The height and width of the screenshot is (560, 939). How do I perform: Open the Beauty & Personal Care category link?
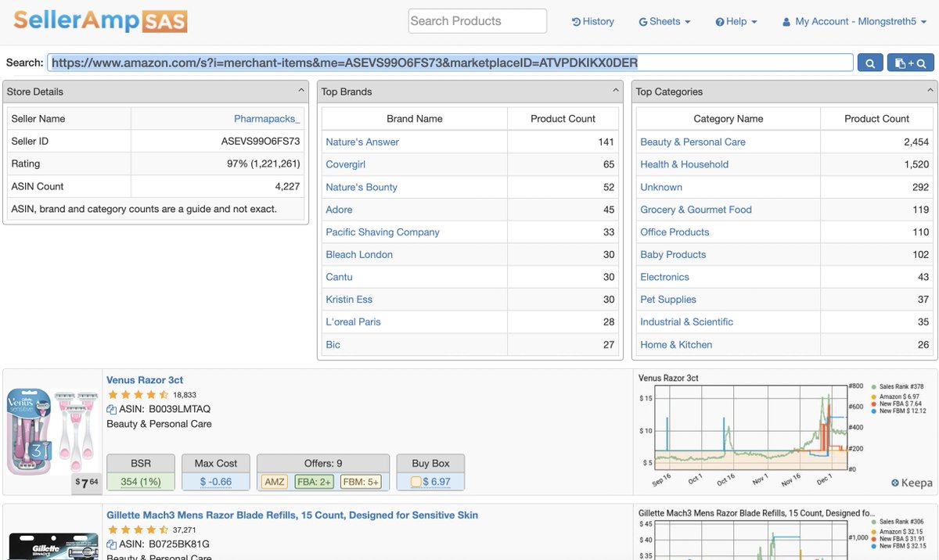[x=693, y=142]
